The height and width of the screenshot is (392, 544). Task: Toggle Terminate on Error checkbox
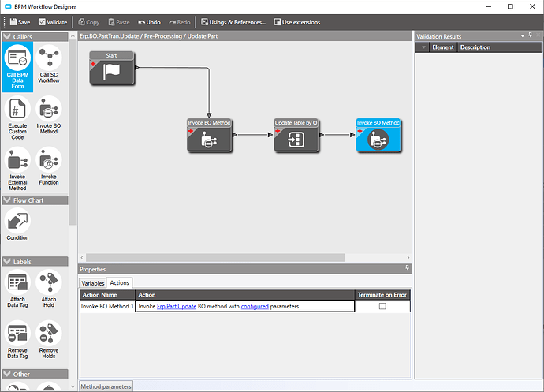click(382, 306)
